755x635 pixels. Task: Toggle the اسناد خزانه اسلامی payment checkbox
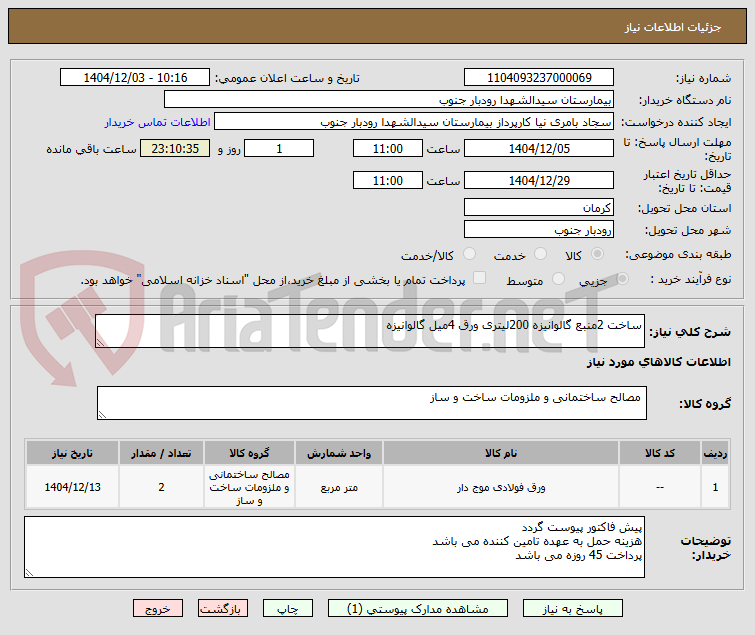[479, 278]
